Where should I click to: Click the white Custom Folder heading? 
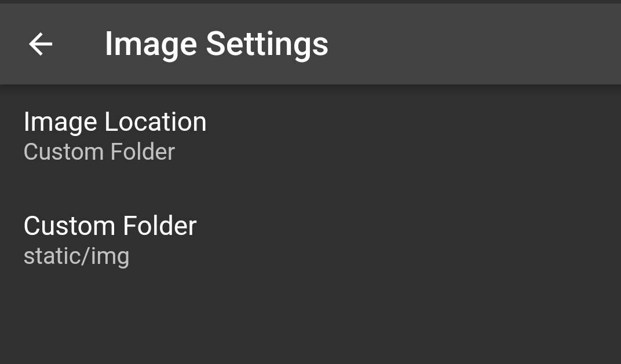click(110, 226)
